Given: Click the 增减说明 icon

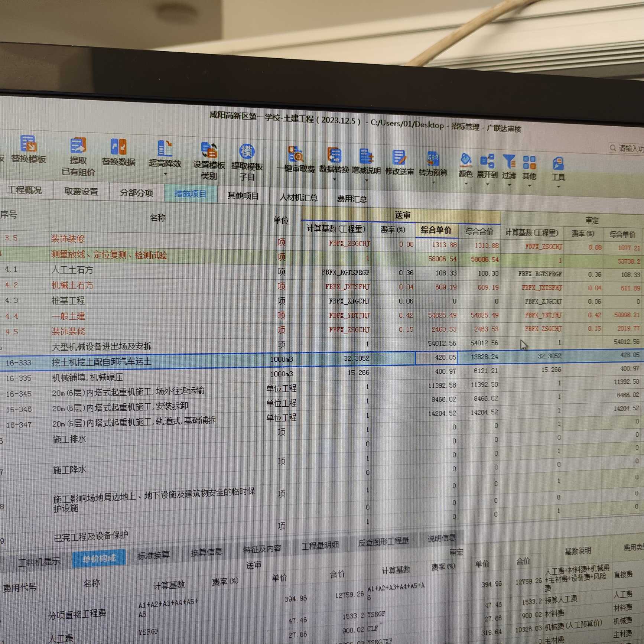Looking at the screenshot, I should point(366,156).
